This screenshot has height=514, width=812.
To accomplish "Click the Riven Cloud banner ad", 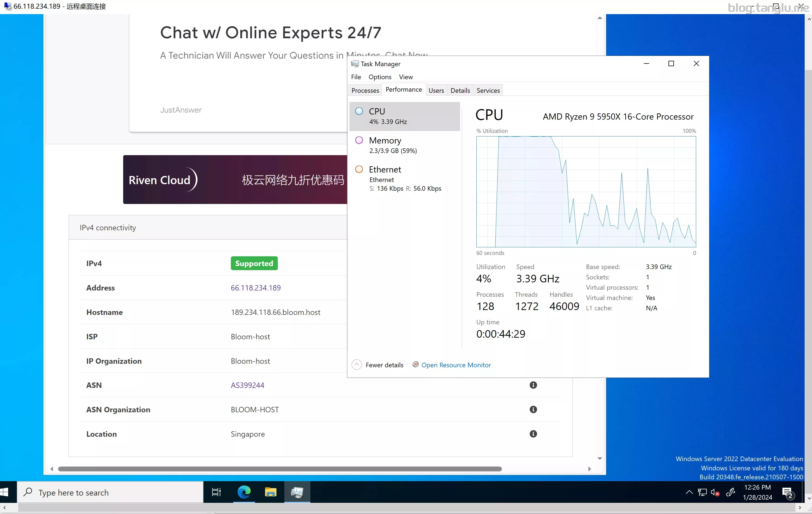I will tap(235, 179).
